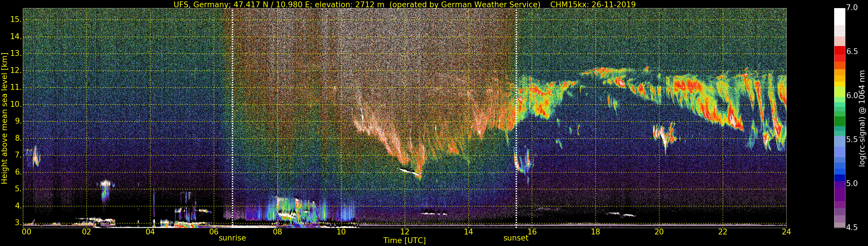Click the time axis tick '10'

pyautogui.click(x=341, y=232)
